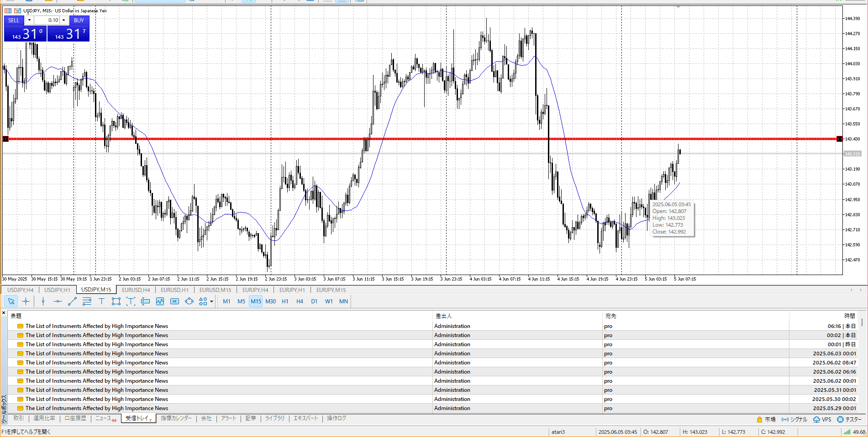Decrease trade volume with down arrow
Image resolution: width=868 pixels, height=437 pixels.
click(x=29, y=20)
